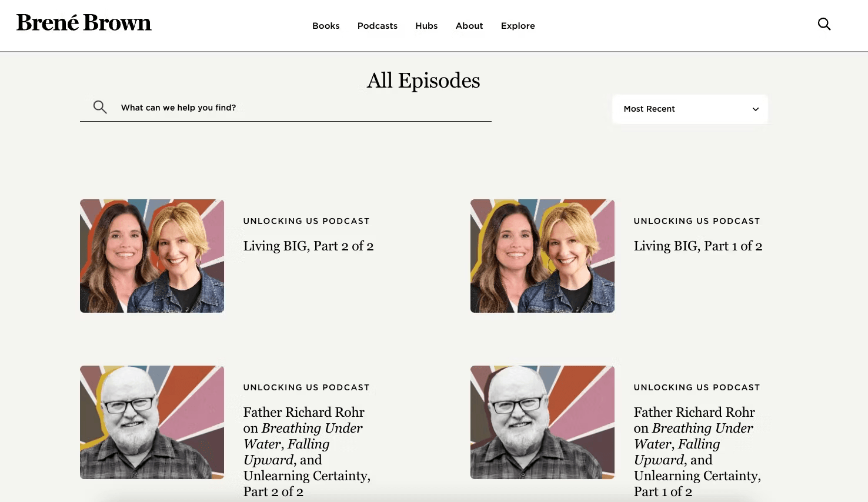Open the Father Richard Rohr Part 2 of 2 thumbnail
The image size is (868, 502).
pyautogui.click(x=152, y=422)
